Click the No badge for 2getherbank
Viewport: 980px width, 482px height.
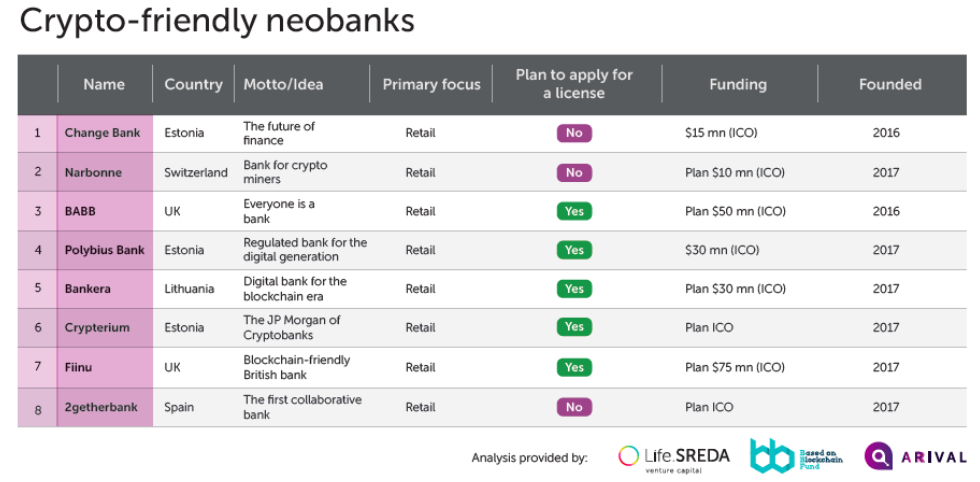pos(574,407)
